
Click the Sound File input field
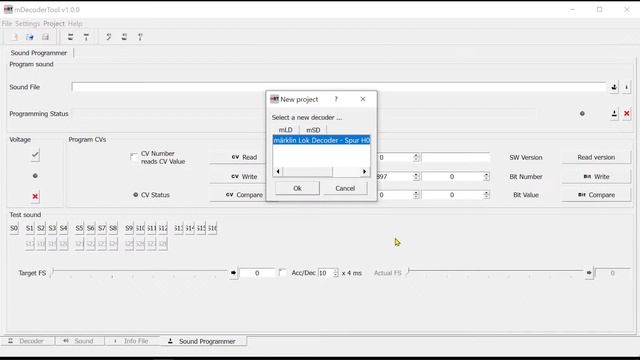(x=339, y=87)
